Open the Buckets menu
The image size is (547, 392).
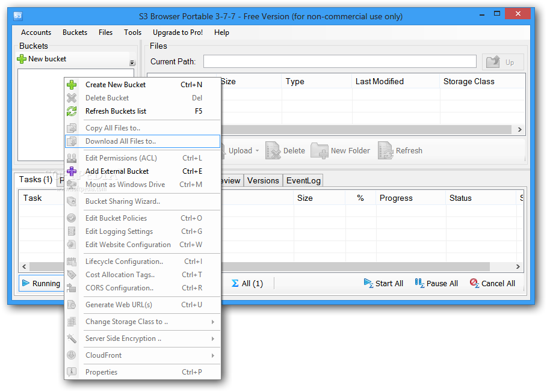(75, 32)
